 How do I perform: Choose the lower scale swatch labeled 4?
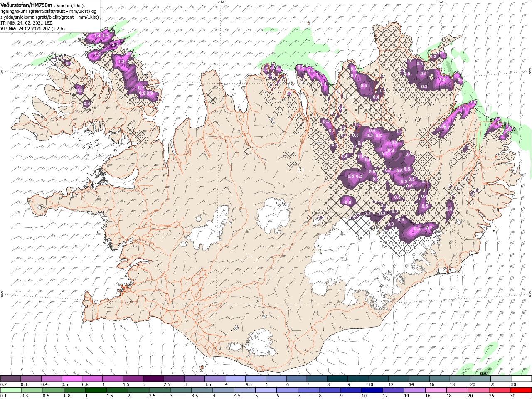coord(223,390)
